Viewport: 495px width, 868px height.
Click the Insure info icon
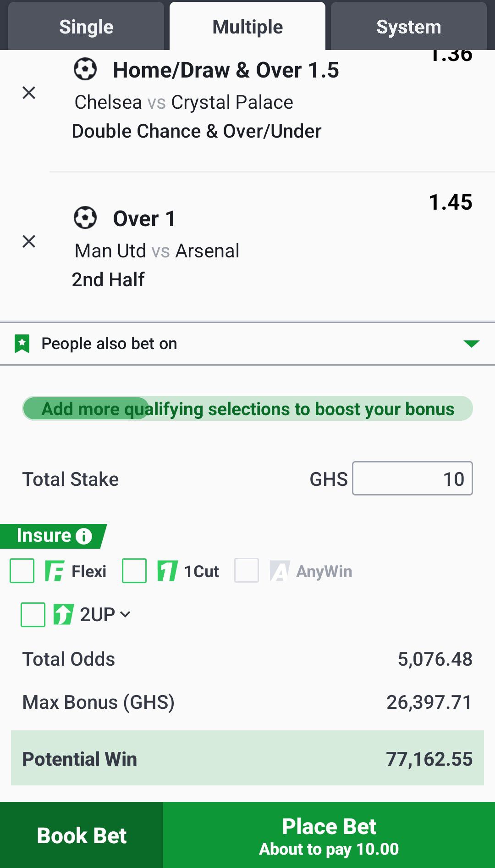point(84,536)
